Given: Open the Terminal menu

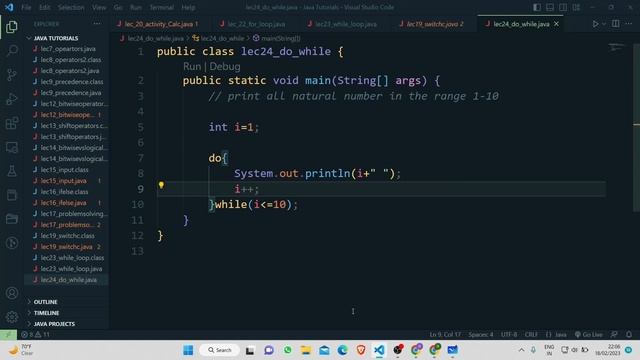Looking at the screenshot, I should [x=161, y=7].
